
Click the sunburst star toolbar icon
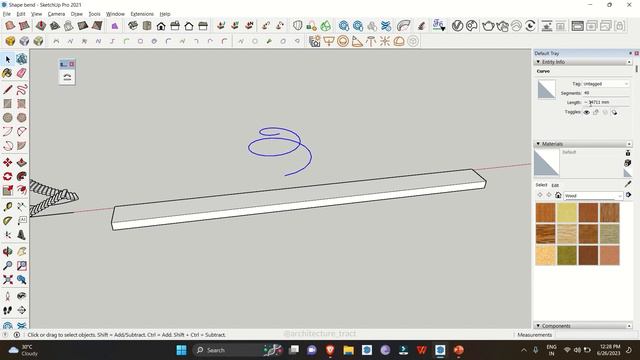click(385, 41)
